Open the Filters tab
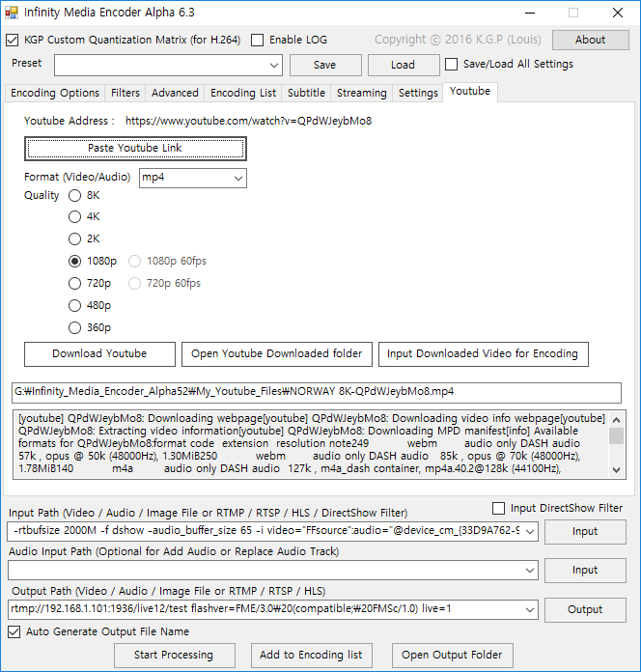Image resolution: width=641 pixels, height=672 pixels. click(125, 93)
